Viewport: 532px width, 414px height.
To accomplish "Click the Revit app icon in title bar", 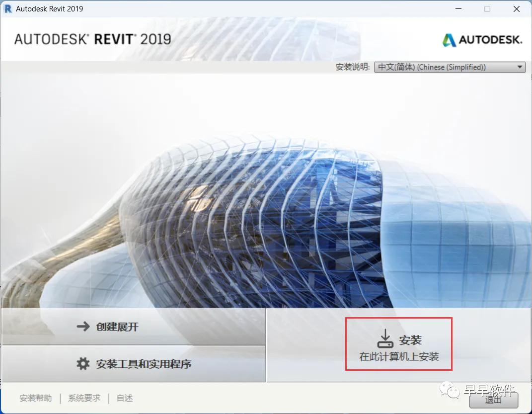I will 7,9.
